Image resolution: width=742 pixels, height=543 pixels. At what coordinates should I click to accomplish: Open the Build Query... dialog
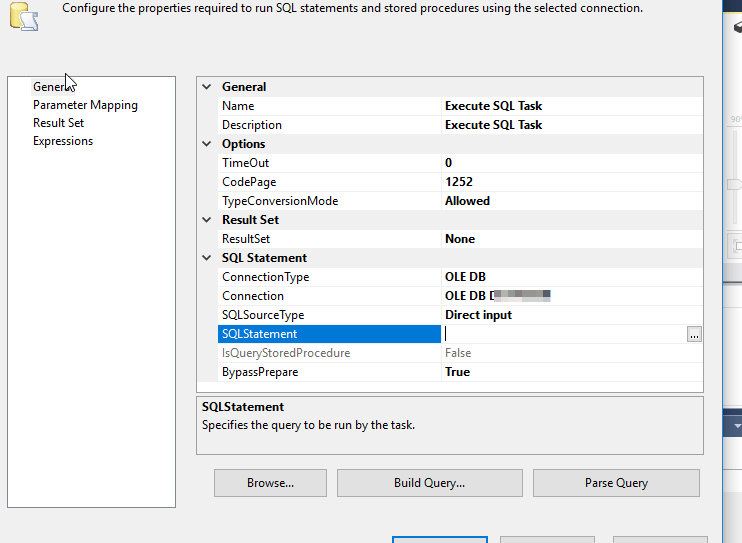[x=430, y=483]
